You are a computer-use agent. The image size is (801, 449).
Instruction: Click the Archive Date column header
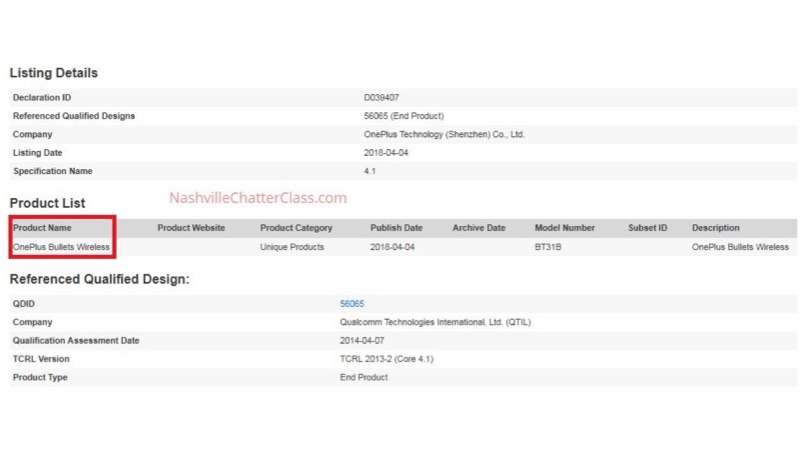[478, 228]
